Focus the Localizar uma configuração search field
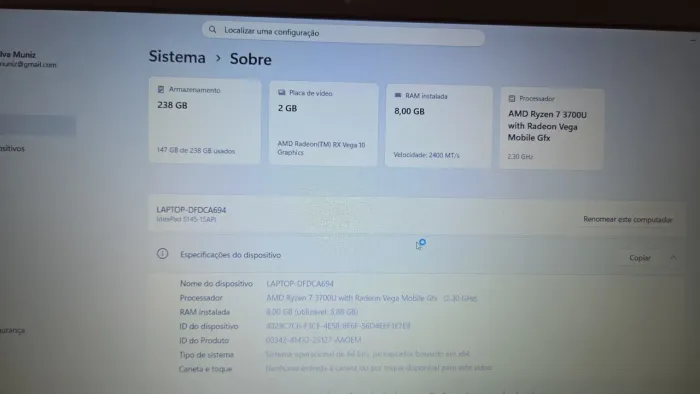Screen dimensions: 700x394 pyautogui.click(x=343, y=33)
